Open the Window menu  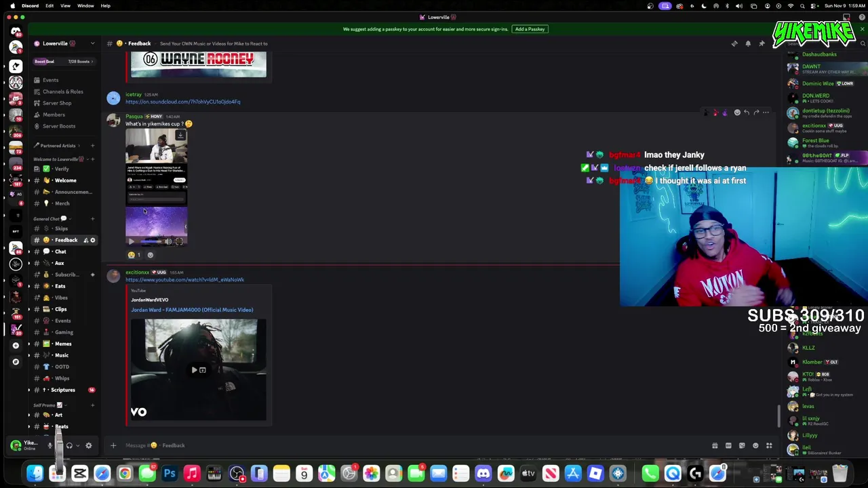(x=85, y=5)
